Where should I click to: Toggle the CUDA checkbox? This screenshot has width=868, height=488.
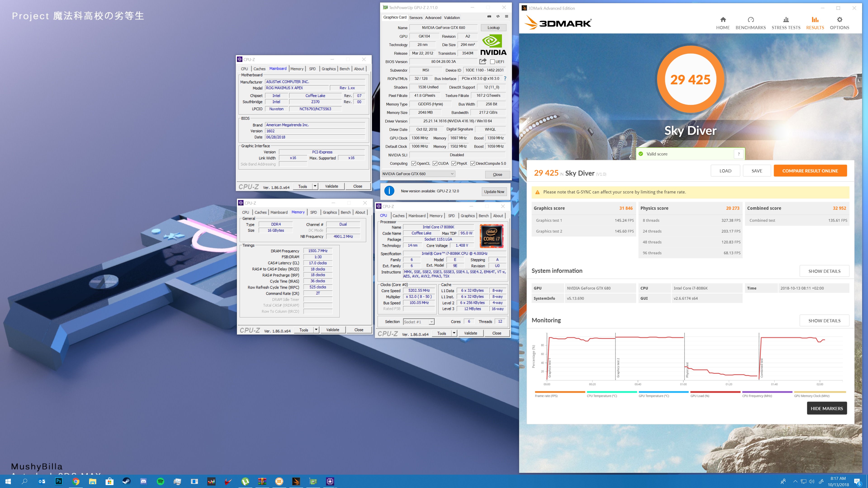point(435,163)
